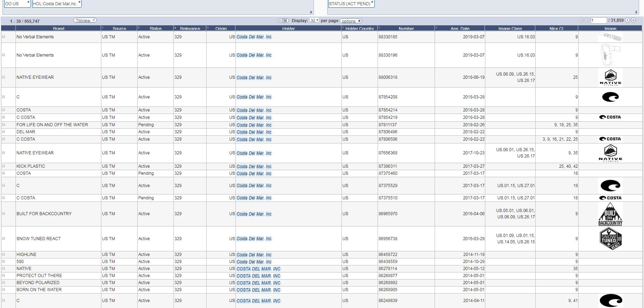The height and width of the screenshot is (308, 644).
Task: Focus the page number input field
Action: (x=599, y=20)
